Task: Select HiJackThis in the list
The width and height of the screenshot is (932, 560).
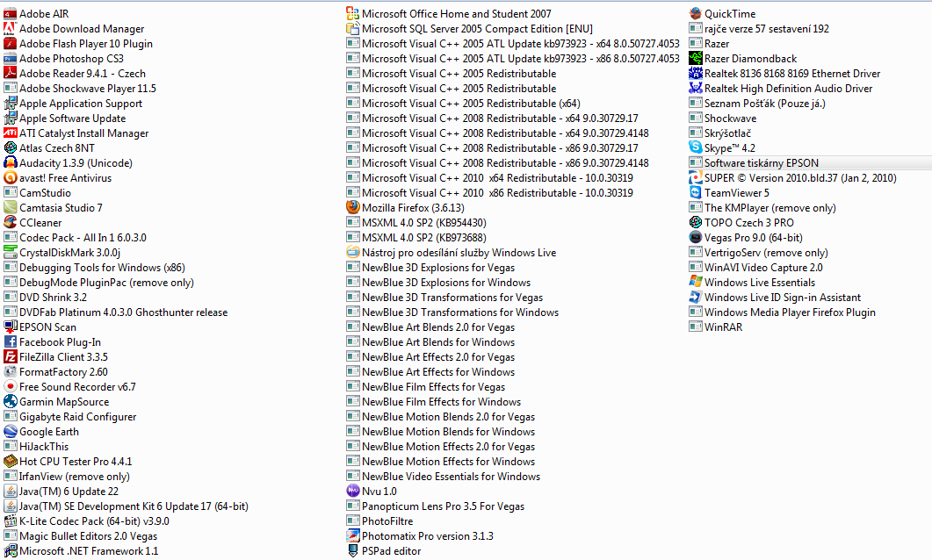Action: (36, 446)
